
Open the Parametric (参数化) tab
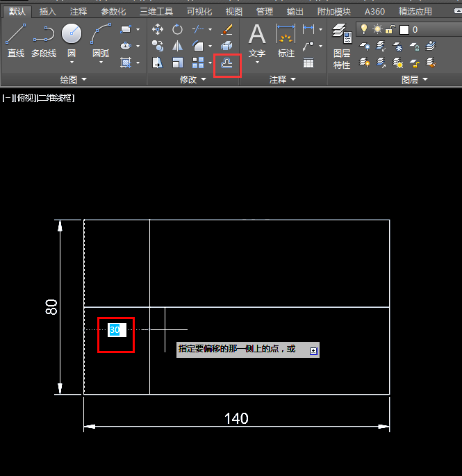[x=113, y=12]
